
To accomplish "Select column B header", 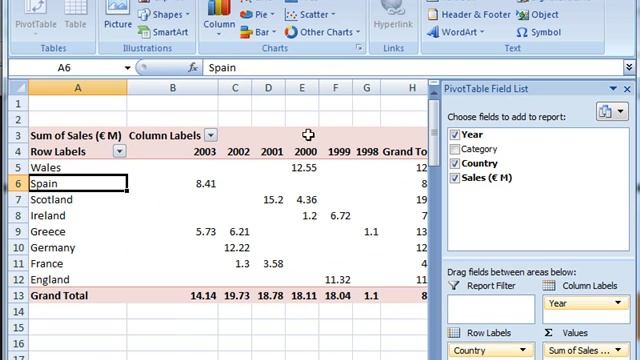I will [x=173, y=88].
